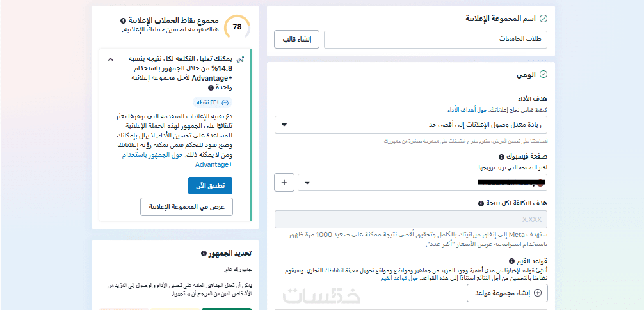Click info icon beside هدف التكلفة لكل نتيجة

481,203
